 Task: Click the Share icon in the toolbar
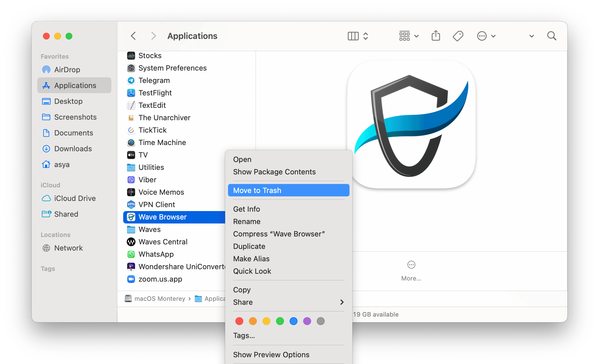435,36
